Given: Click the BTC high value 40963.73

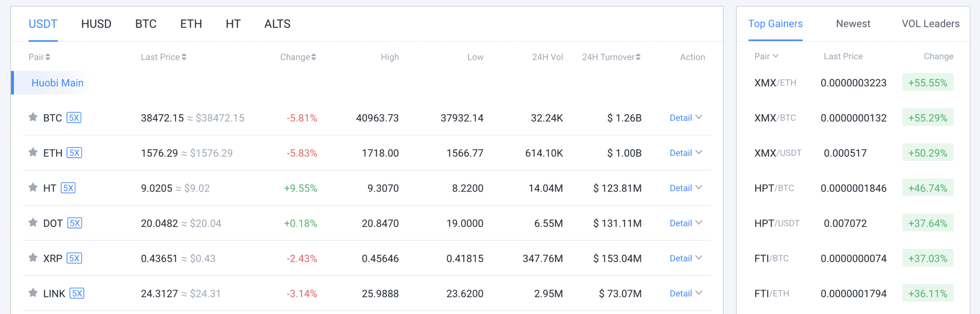Looking at the screenshot, I should point(378,118).
